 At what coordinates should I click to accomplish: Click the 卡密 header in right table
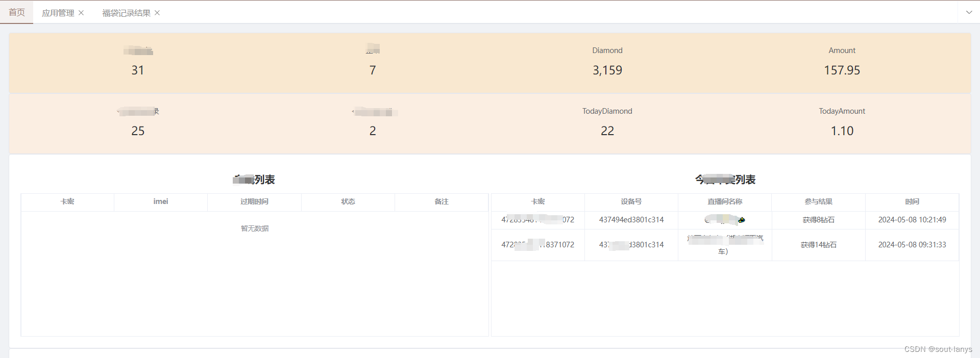coord(538,201)
